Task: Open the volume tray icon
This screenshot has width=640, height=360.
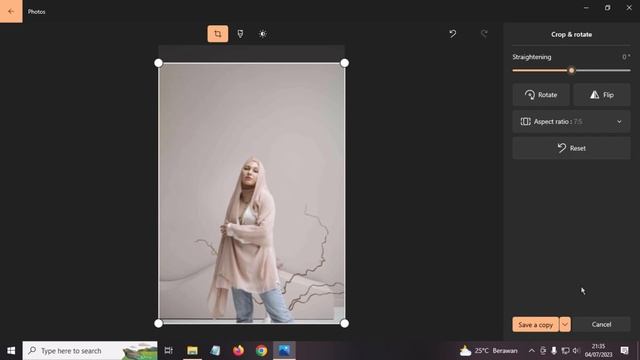Action: (x=576, y=351)
